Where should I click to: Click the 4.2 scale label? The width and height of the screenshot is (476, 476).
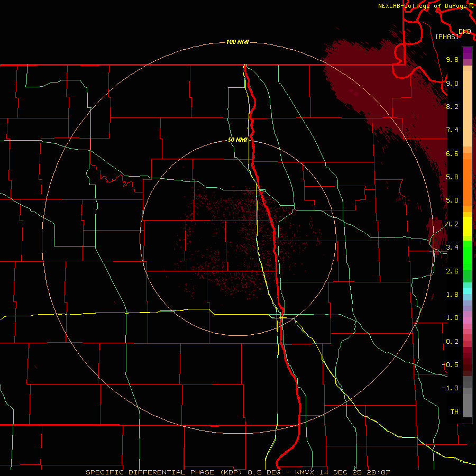pyautogui.click(x=452, y=224)
